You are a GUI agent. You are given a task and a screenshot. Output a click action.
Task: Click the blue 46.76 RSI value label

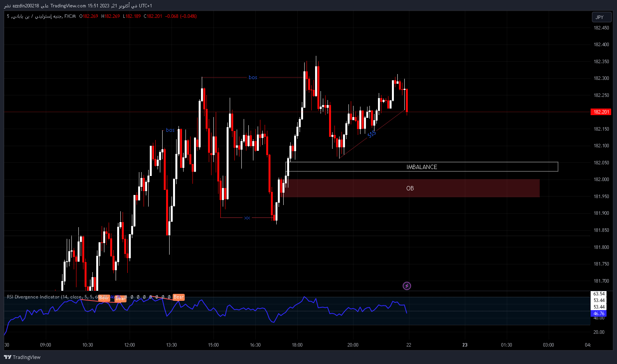click(599, 313)
